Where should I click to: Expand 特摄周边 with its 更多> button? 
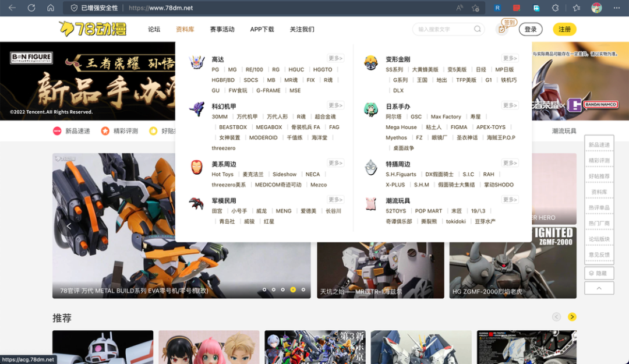coord(510,163)
